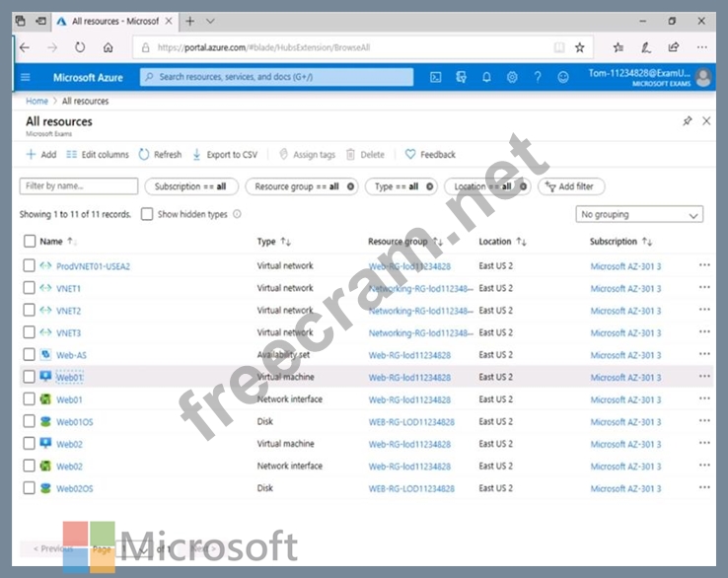Screen dimensions: 728x578
Task: Focus the Azure search resources box
Action: click(277, 77)
